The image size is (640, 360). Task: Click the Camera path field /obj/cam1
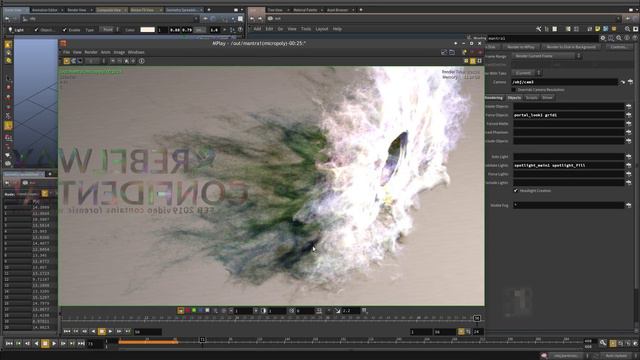(564, 82)
